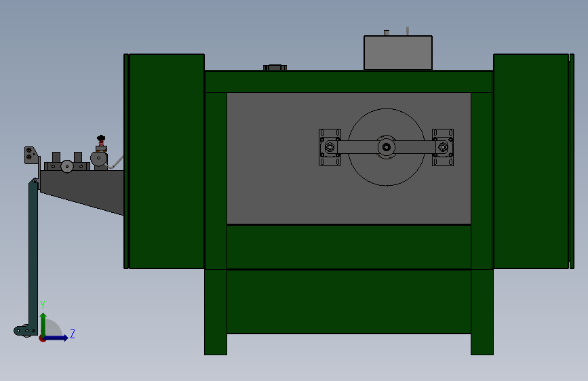Select the red and black knob on the left assembly
The width and height of the screenshot is (588, 381).
101,140
